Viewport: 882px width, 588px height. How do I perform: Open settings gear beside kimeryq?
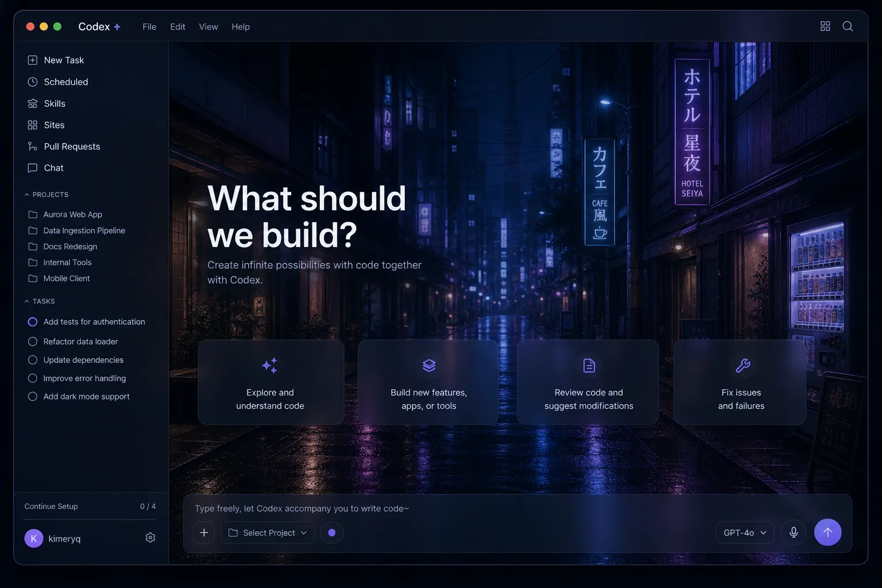point(150,537)
